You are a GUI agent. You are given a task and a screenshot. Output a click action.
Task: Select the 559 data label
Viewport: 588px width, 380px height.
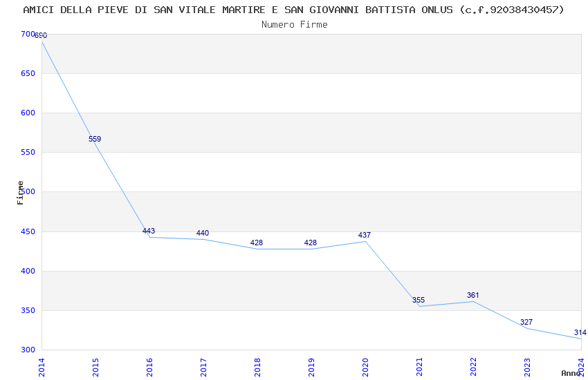point(95,139)
